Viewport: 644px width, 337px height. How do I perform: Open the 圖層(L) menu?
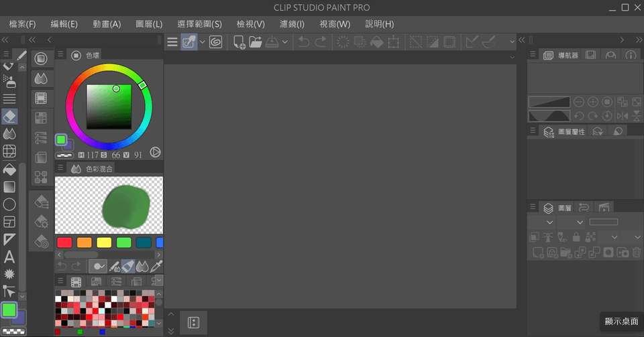149,24
